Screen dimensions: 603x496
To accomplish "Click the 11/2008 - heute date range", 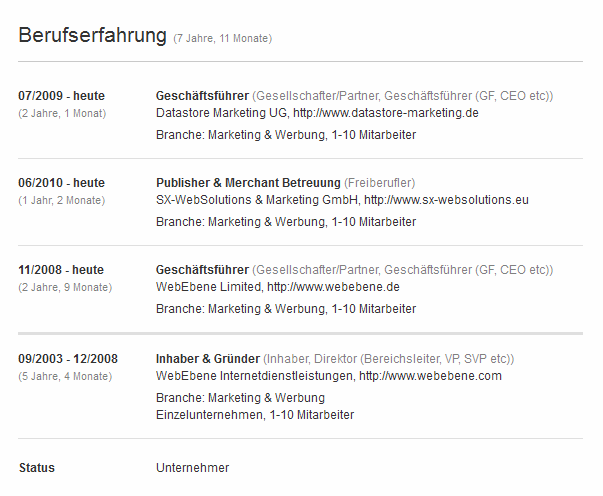I will click(x=61, y=270).
